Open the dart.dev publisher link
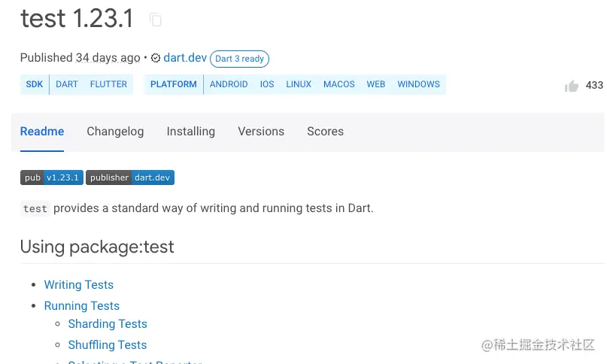607x364 pixels. pos(185,58)
